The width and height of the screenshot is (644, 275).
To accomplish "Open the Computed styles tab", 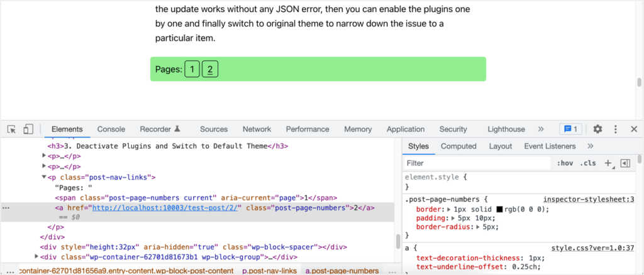I will coord(458,146).
